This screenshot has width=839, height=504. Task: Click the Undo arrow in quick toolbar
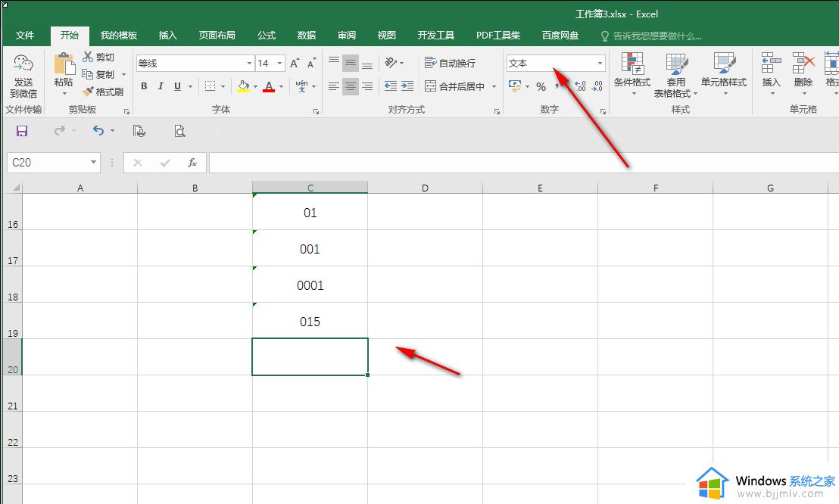coord(98,131)
